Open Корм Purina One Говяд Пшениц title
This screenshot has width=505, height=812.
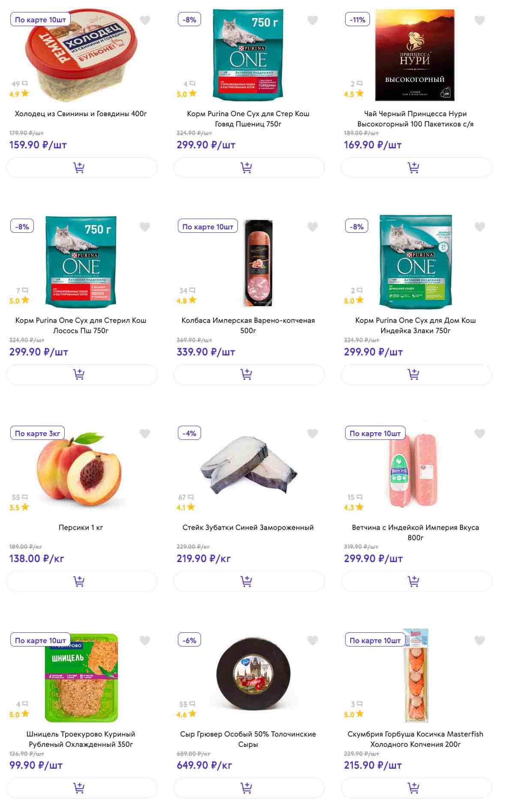tap(248, 119)
